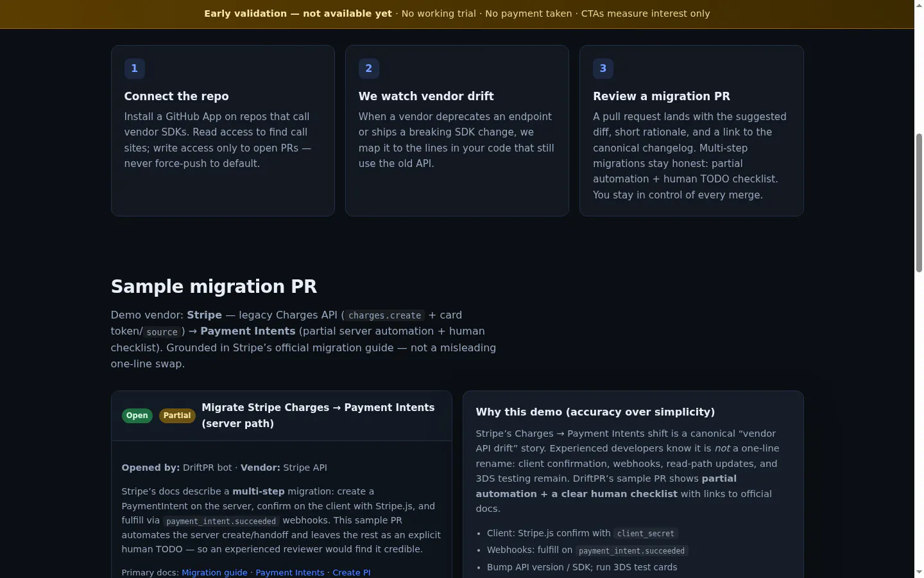The image size is (924, 578).
Task: Select the Review a migration PR heading
Action: coord(662,96)
